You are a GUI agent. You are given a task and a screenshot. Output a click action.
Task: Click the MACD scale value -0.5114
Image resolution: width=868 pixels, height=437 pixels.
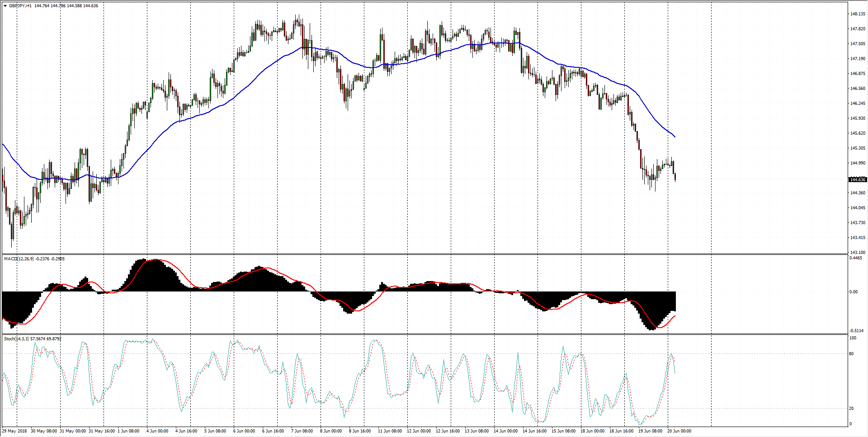tap(857, 331)
